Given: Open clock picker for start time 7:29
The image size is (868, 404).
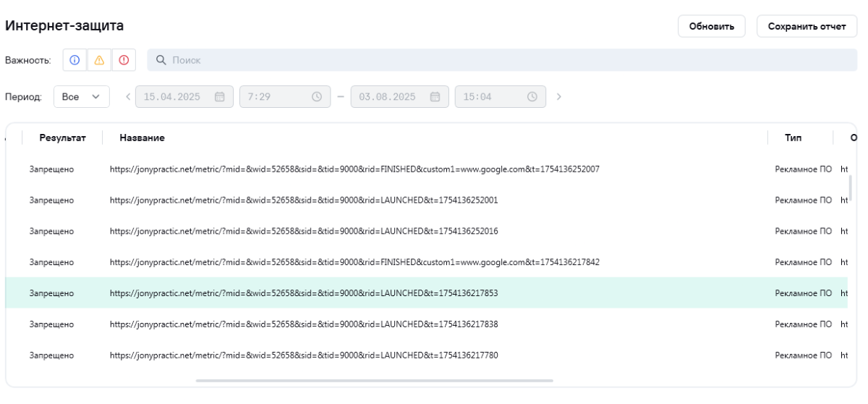Looking at the screenshot, I should (316, 96).
